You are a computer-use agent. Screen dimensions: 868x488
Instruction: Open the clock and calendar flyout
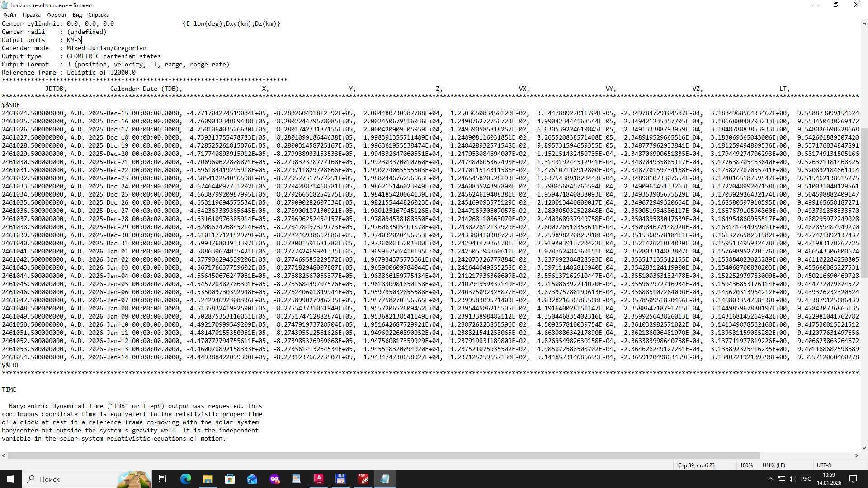point(829,479)
